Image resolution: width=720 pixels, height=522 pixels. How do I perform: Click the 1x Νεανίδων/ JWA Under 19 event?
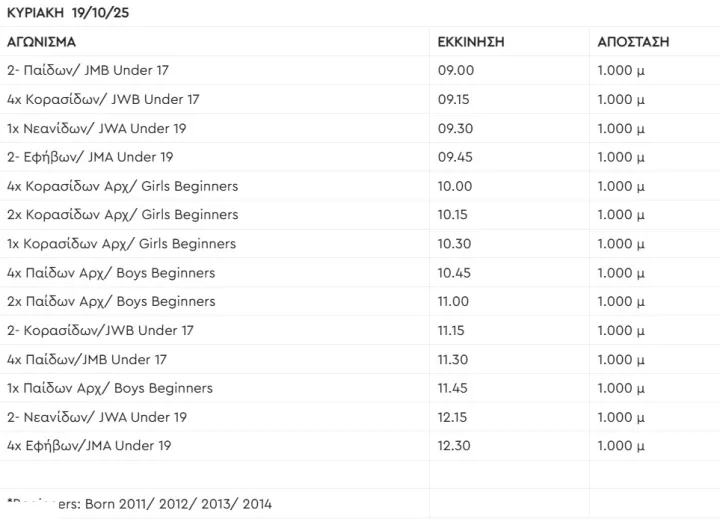(x=96, y=129)
